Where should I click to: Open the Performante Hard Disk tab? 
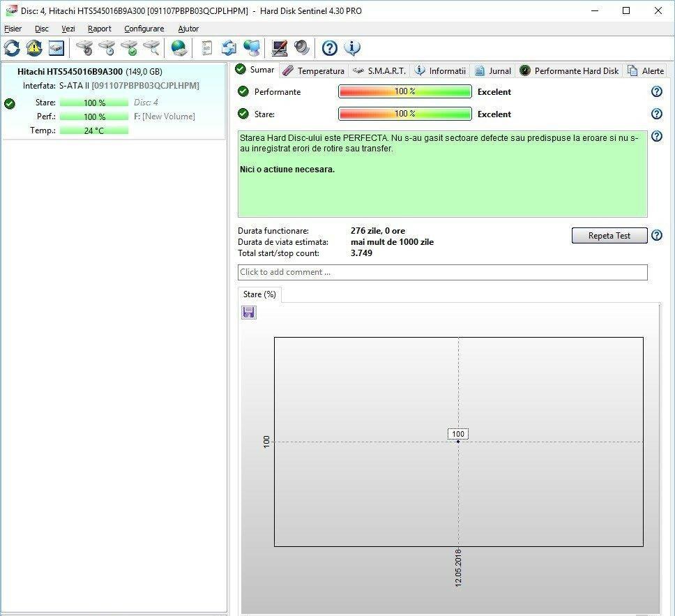click(569, 70)
